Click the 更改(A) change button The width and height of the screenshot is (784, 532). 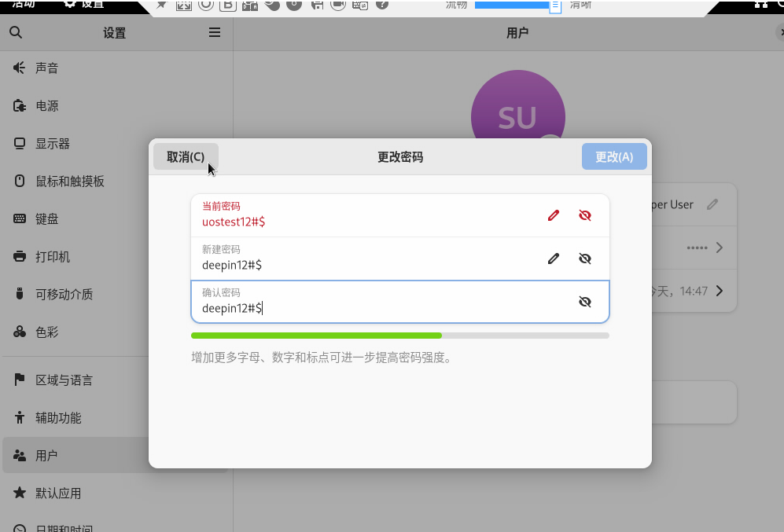(614, 156)
